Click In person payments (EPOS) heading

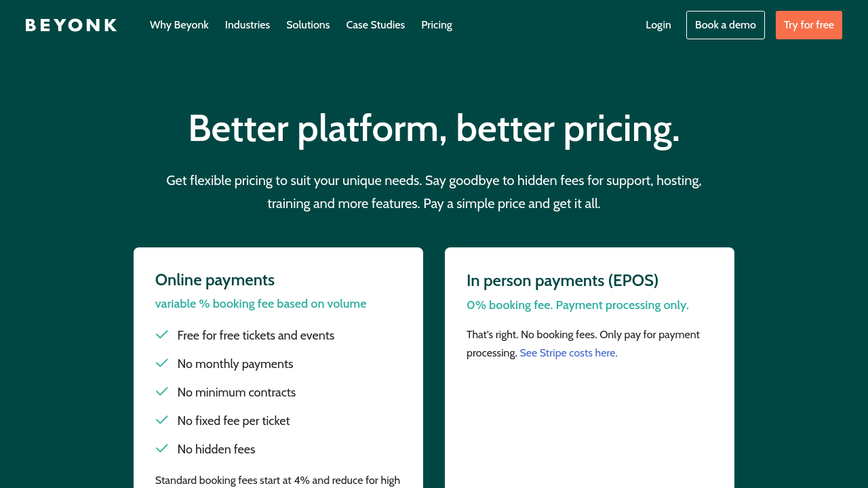[562, 281]
